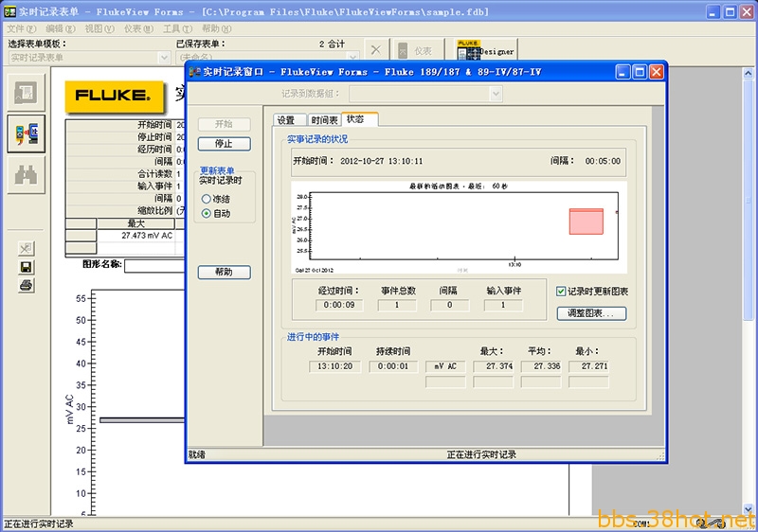Click the app icon in main title bar
The image size is (758, 532).
9,11
